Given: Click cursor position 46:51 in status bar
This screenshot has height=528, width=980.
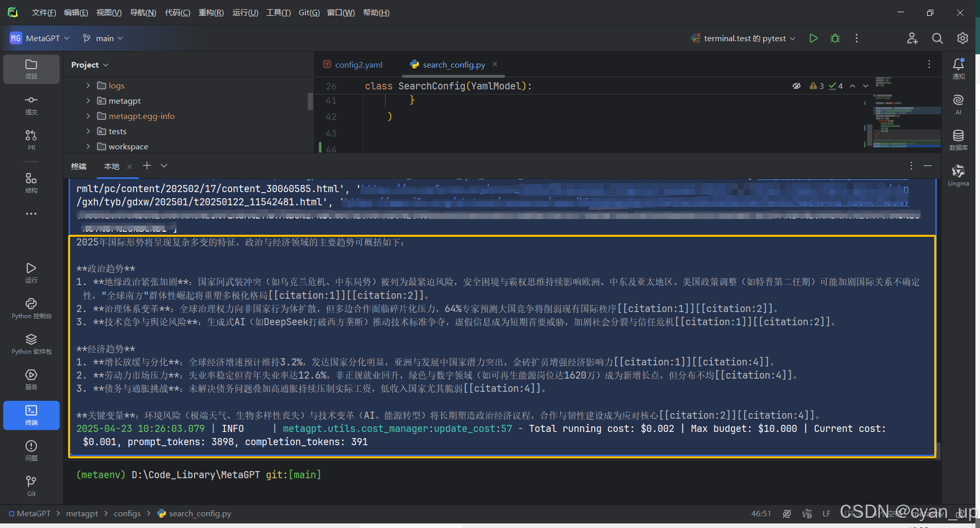Looking at the screenshot, I should tap(761, 514).
